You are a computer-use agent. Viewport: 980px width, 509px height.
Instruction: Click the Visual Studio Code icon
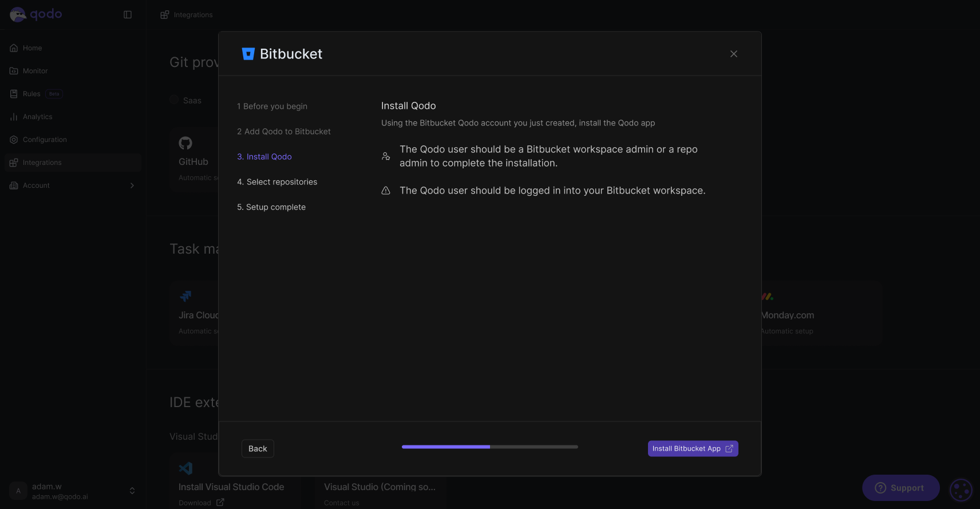coord(185,468)
